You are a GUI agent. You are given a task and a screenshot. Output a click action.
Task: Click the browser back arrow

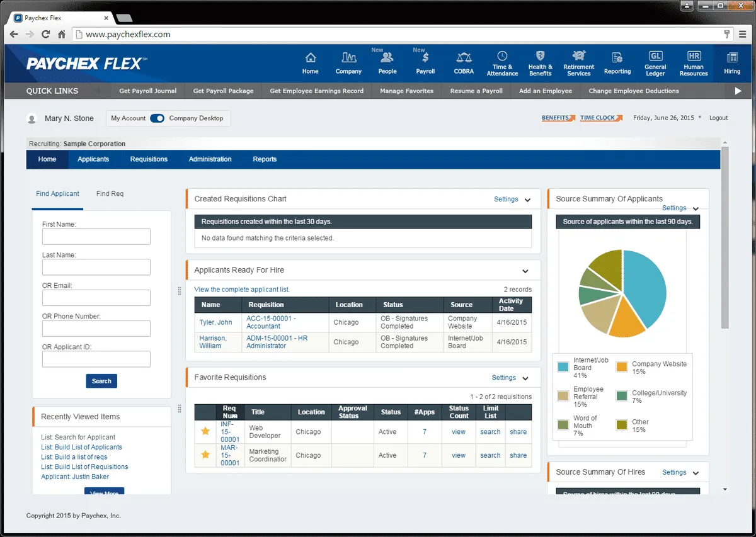pos(14,34)
